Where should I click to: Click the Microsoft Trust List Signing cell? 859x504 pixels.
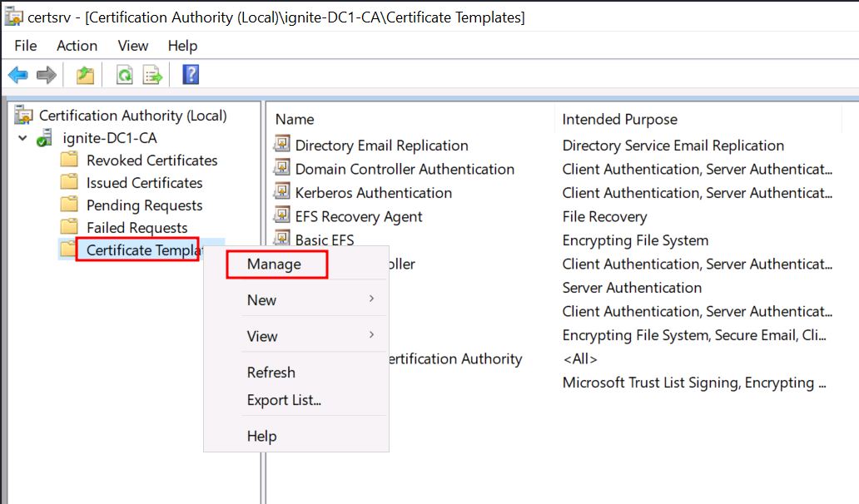pyautogui.click(x=694, y=383)
